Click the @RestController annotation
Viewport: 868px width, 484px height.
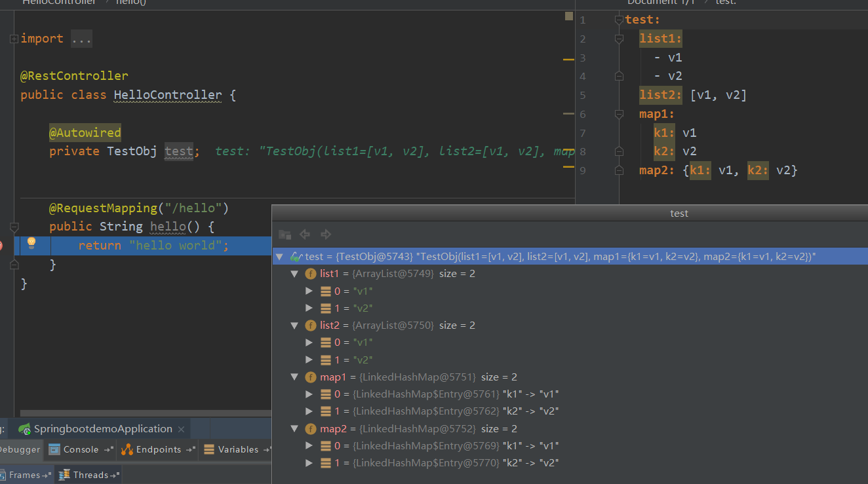[x=74, y=76]
